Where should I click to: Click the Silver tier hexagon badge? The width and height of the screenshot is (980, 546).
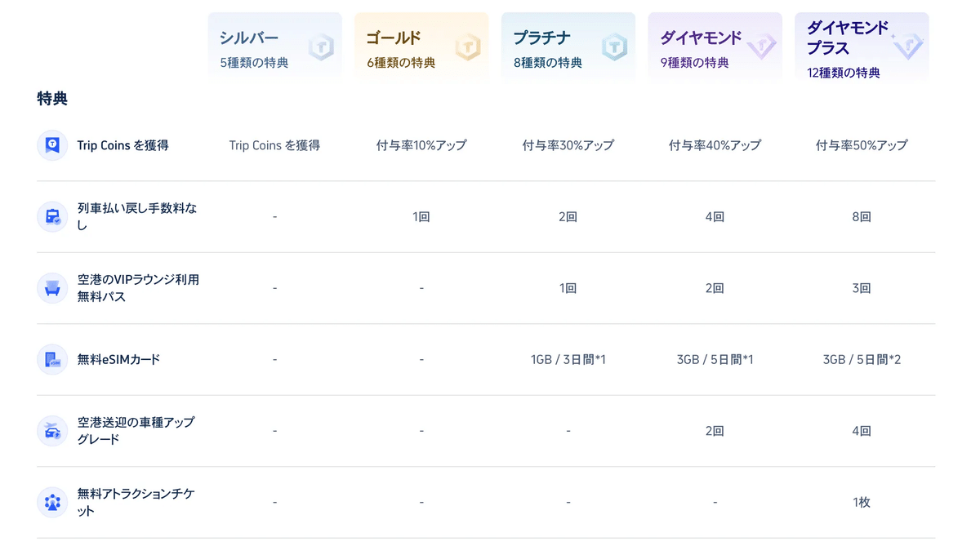(321, 47)
